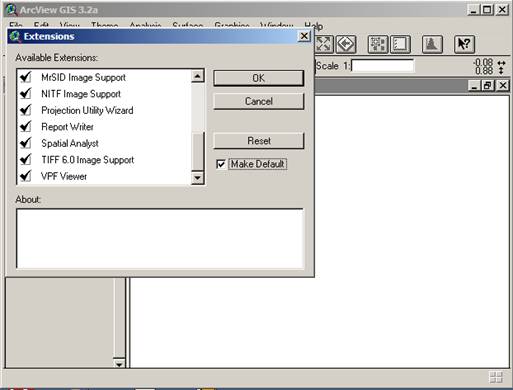Select the 'Spatial Analyst' text
Image resolution: width=513 pixels, height=390 pixels.
pyautogui.click(x=70, y=143)
